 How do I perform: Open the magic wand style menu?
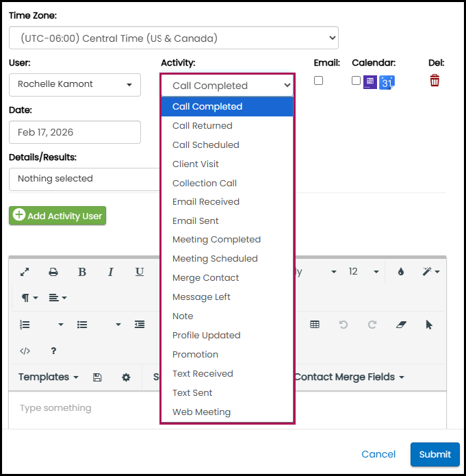pyautogui.click(x=431, y=272)
